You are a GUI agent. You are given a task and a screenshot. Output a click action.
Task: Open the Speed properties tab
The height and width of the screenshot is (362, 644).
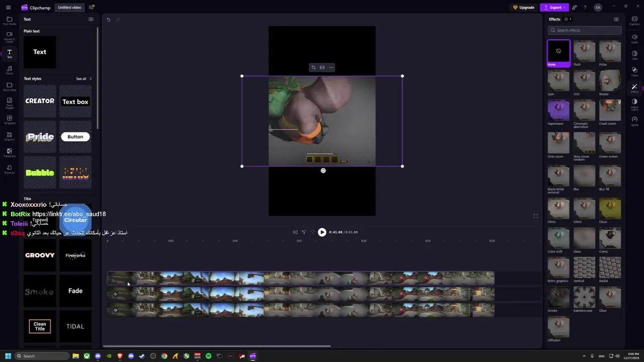pos(634,121)
